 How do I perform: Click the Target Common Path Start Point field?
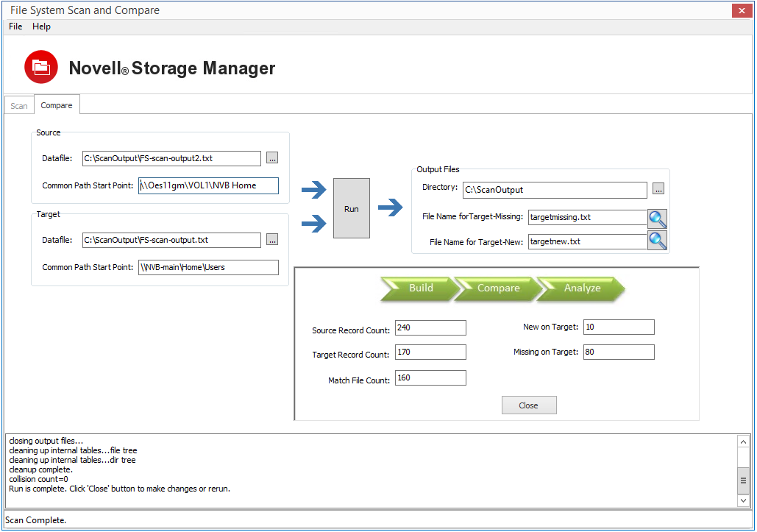click(208, 267)
